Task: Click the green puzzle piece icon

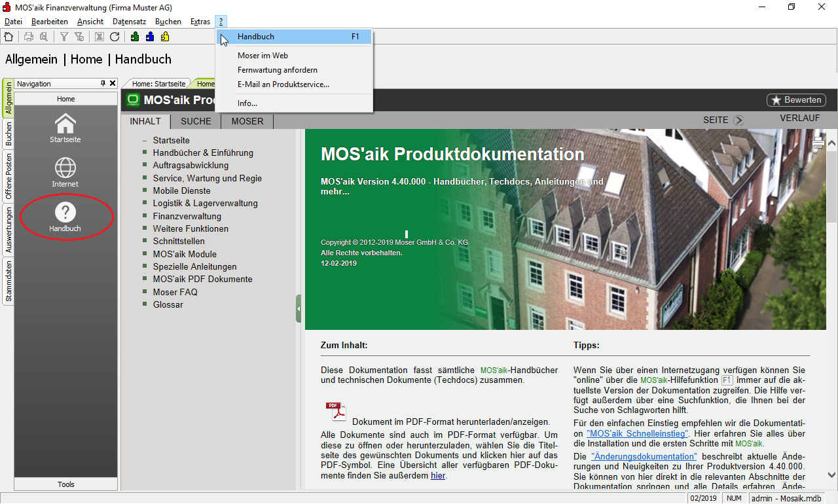Action: (x=135, y=37)
